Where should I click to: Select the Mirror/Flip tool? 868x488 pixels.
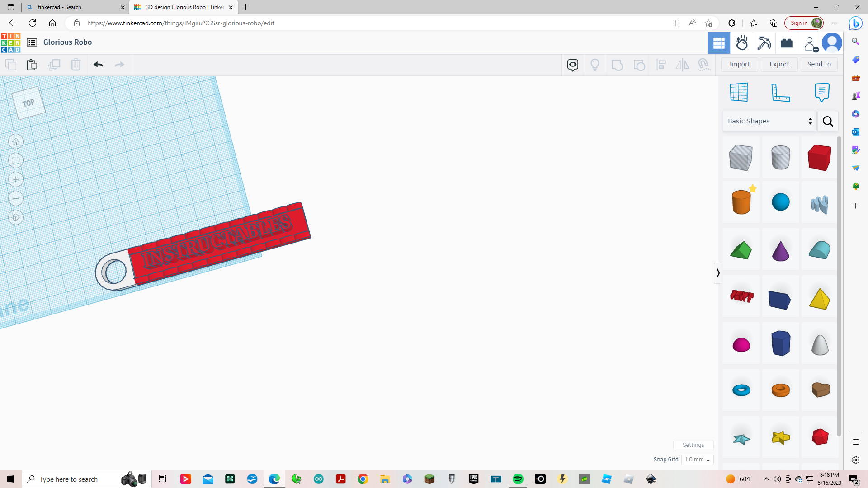coord(682,65)
